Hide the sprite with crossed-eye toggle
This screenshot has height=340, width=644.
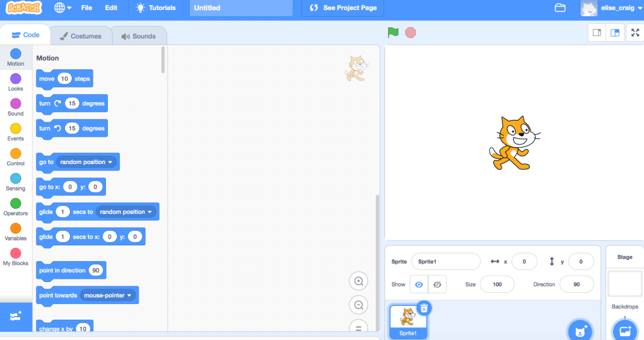point(437,284)
